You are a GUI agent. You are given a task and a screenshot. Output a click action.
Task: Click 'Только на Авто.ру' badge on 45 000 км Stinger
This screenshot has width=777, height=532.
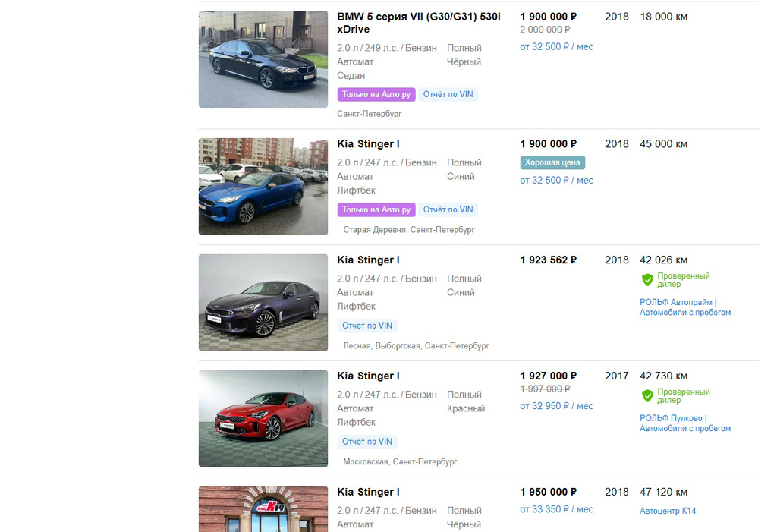point(376,209)
